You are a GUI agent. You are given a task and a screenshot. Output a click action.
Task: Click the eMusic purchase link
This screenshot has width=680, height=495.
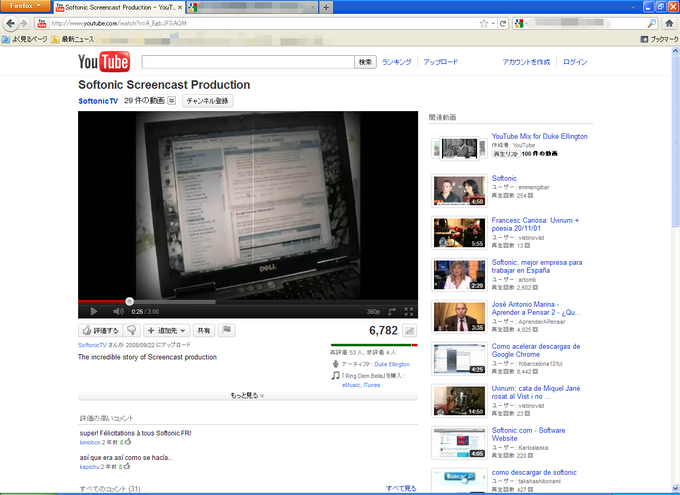point(351,385)
